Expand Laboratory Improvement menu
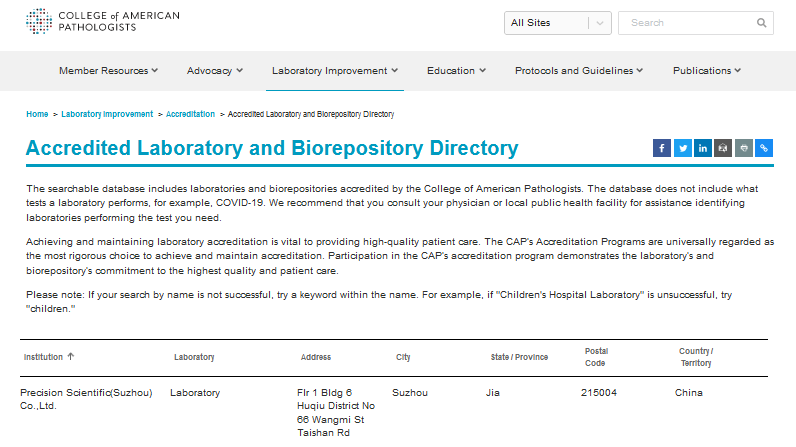Screen dimensions: 796x447 [335, 71]
